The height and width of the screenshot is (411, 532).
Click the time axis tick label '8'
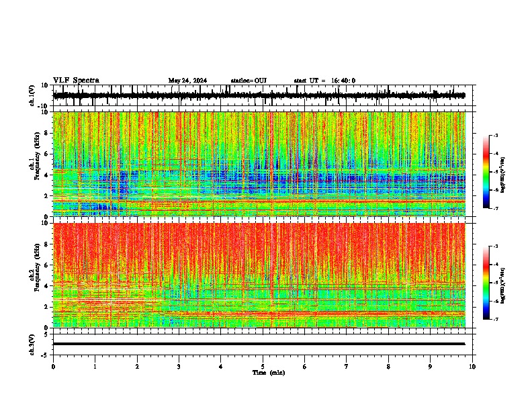(388, 367)
